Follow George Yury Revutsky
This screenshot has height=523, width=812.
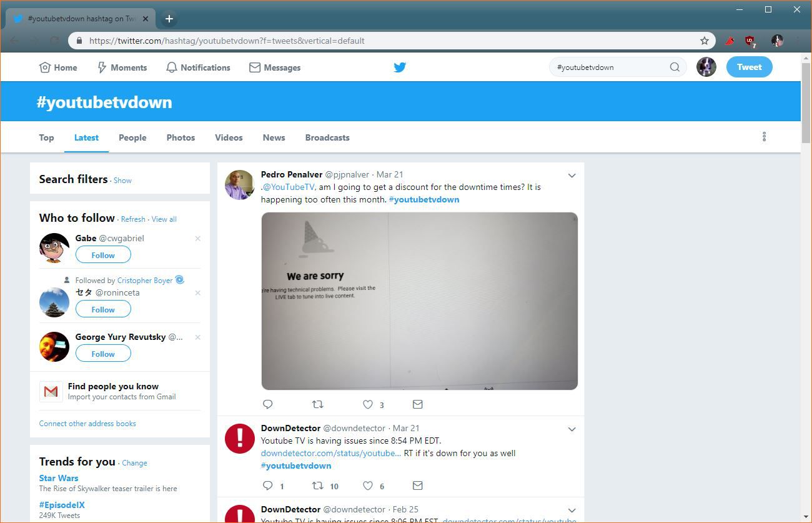pyautogui.click(x=103, y=354)
